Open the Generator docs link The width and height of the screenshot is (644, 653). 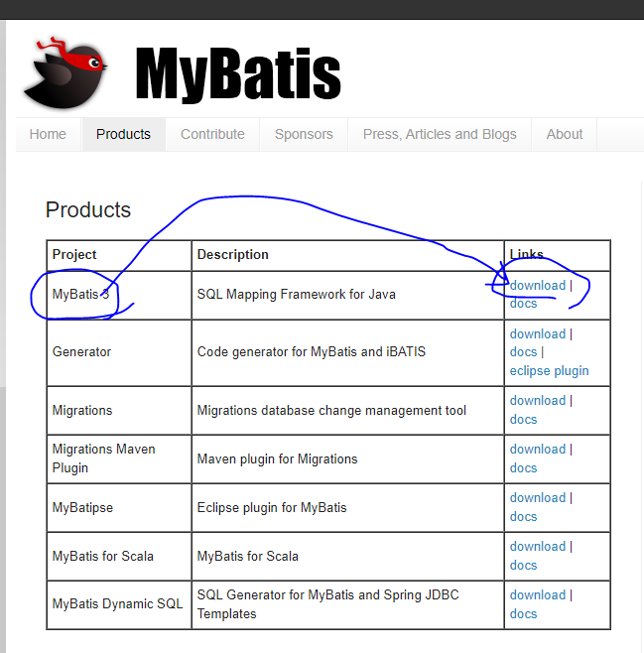pyautogui.click(x=523, y=352)
